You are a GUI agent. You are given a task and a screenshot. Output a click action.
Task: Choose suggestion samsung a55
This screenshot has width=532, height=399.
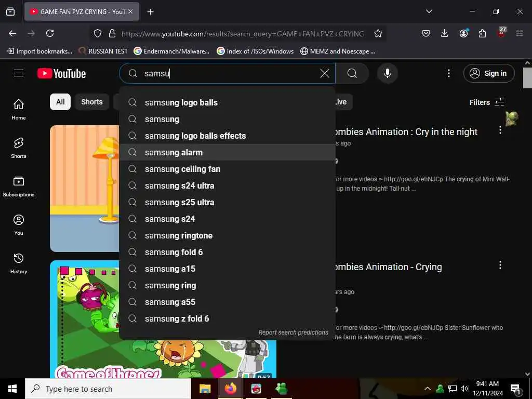pyautogui.click(x=228, y=302)
